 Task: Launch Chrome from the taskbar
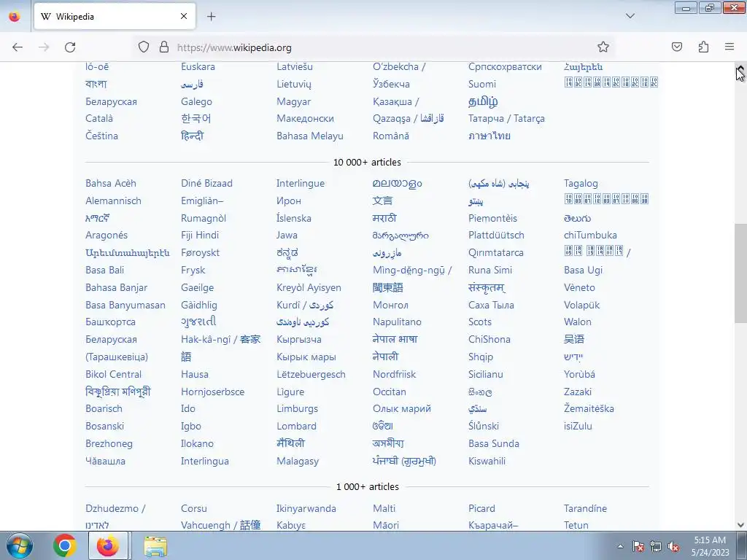coord(65,545)
